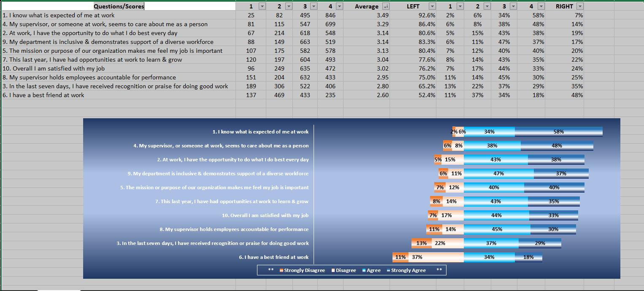The height and width of the screenshot is (291, 644).
Task: Click the chart legend box
Action: [x=352, y=270]
